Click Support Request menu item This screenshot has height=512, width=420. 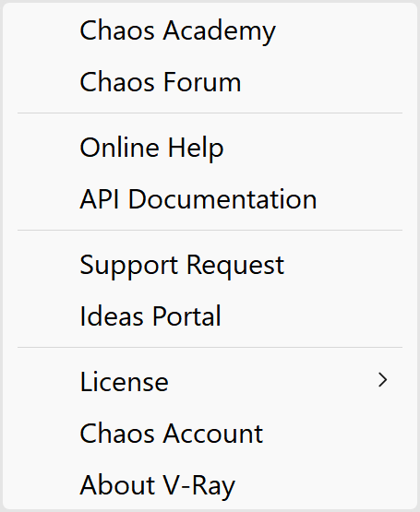(210, 265)
